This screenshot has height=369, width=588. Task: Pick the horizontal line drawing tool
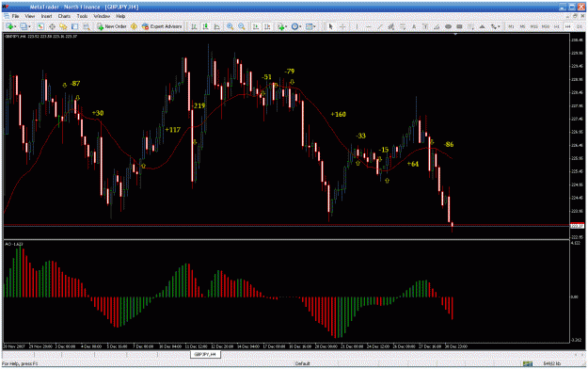point(369,26)
